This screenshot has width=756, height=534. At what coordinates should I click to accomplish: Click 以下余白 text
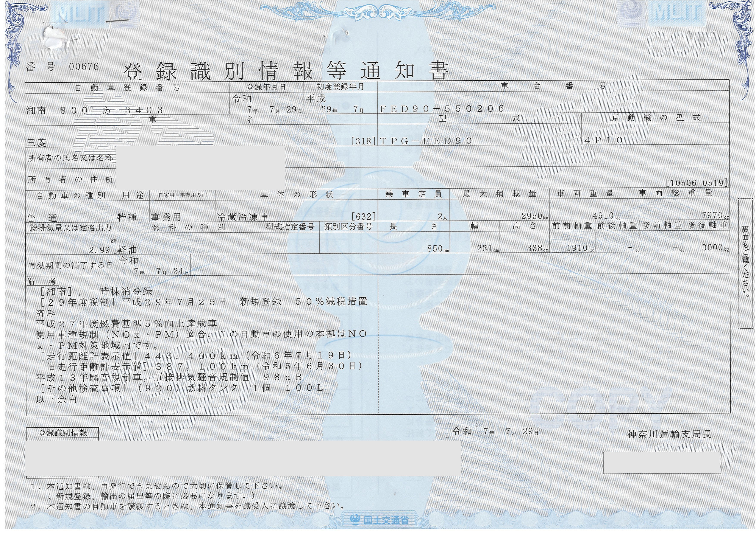point(56,399)
